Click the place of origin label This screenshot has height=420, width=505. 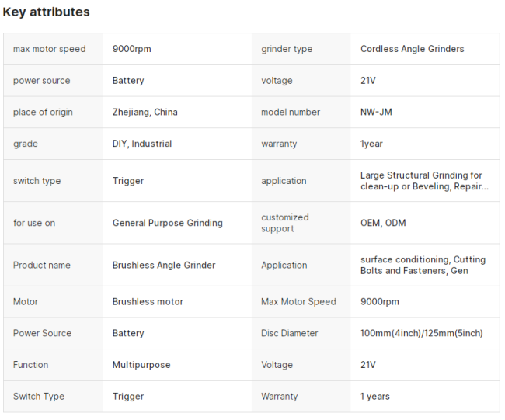(x=43, y=112)
